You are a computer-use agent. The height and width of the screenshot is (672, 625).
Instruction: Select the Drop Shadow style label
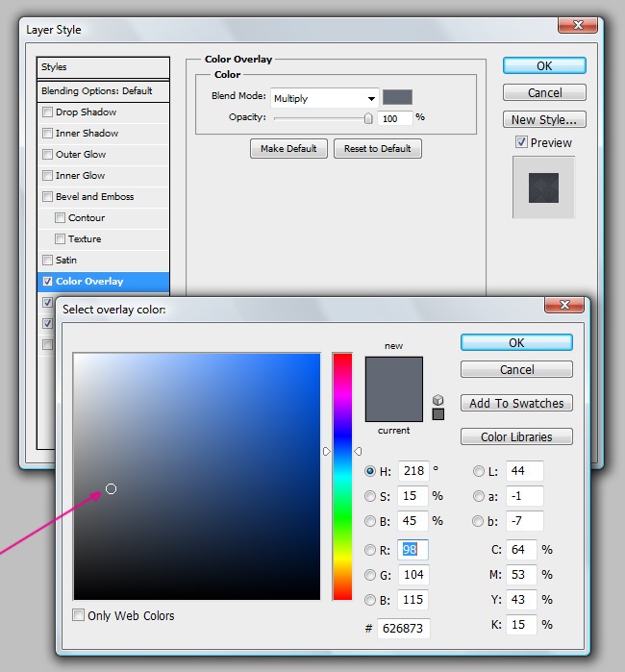pyautogui.click(x=87, y=112)
